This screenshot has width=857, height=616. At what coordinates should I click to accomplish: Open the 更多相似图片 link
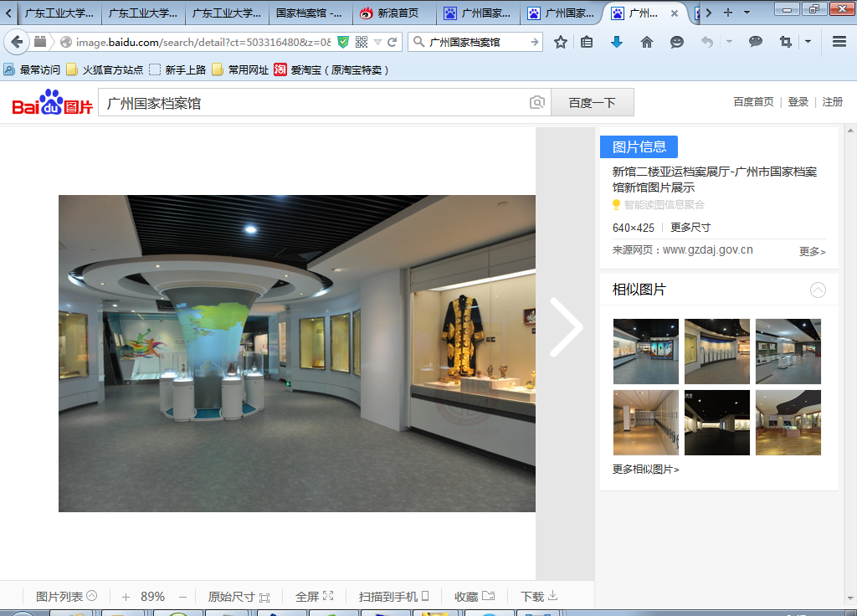click(645, 470)
